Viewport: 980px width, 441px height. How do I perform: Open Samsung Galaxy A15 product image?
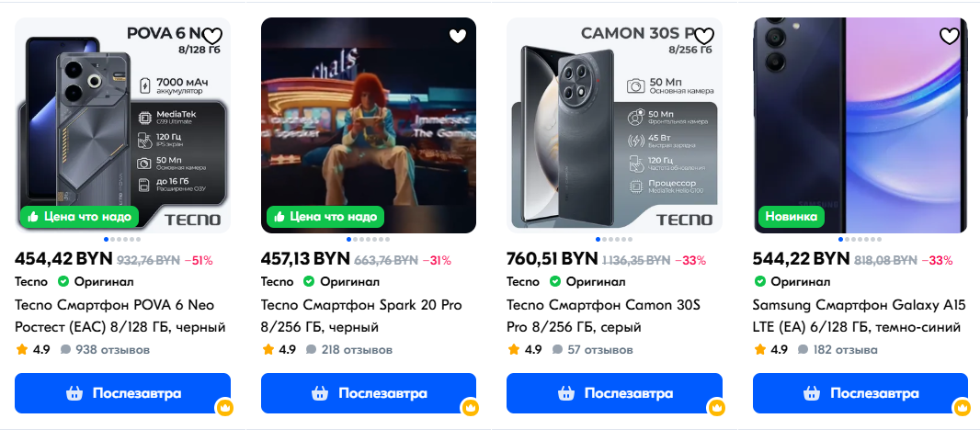click(860, 125)
